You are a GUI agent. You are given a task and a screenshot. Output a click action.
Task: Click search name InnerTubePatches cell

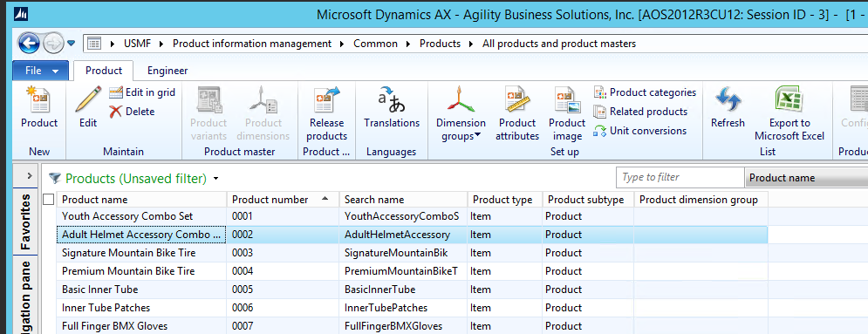[x=404, y=308]
